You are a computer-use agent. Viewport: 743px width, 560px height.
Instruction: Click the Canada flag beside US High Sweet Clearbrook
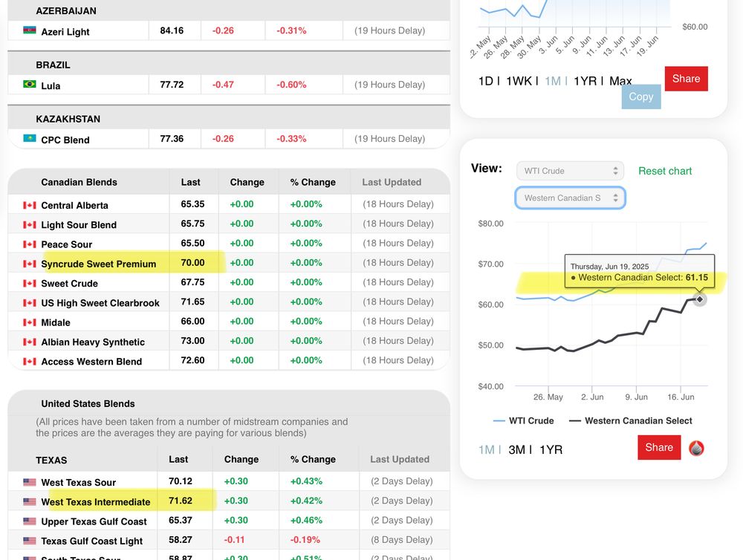(30, 303)
